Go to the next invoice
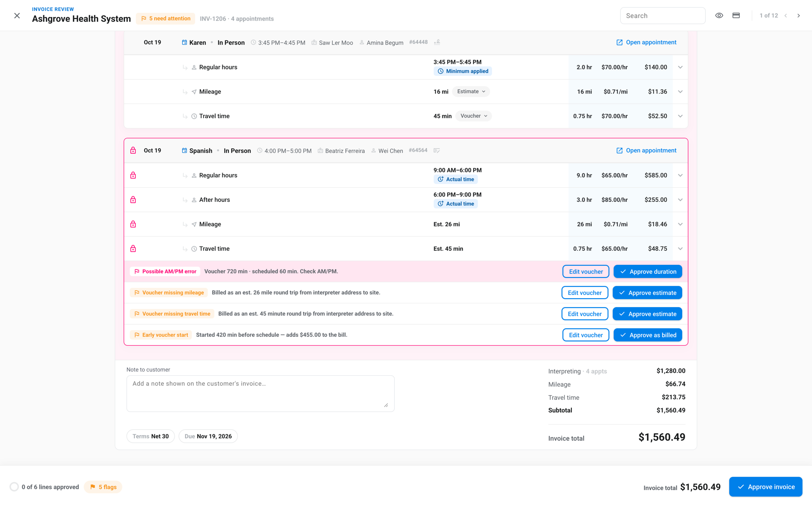This screenshot has width=812, height=508. pyautogui.click(x=798, y=16)
